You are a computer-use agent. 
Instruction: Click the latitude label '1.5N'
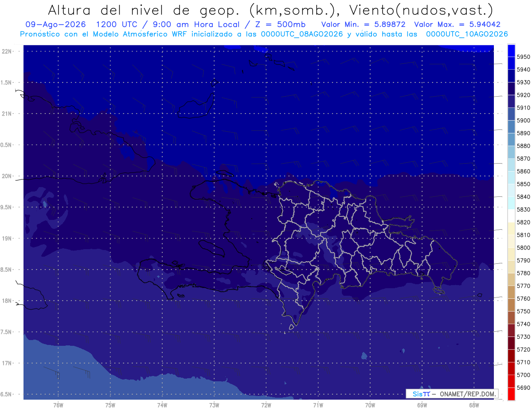click(6, 82)
